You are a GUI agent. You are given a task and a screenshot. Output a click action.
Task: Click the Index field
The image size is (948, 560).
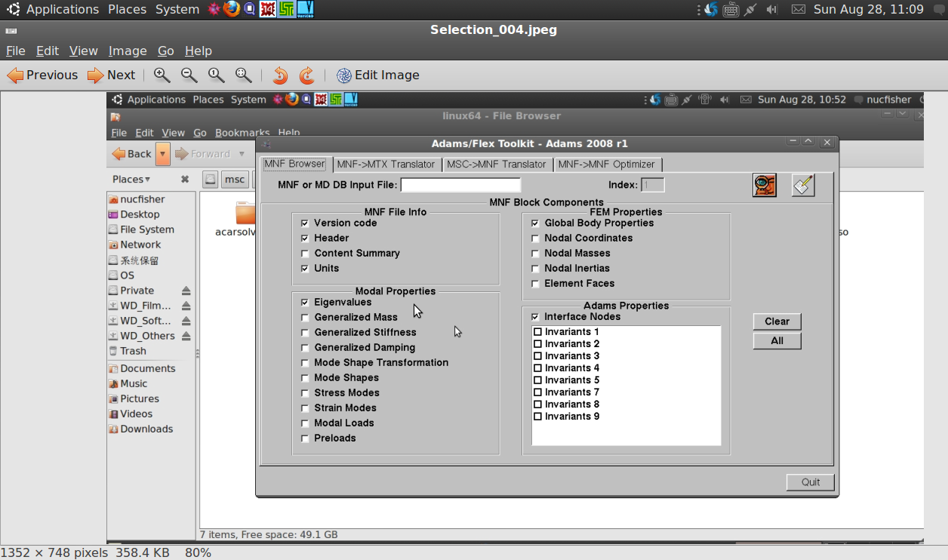(652, 185)
